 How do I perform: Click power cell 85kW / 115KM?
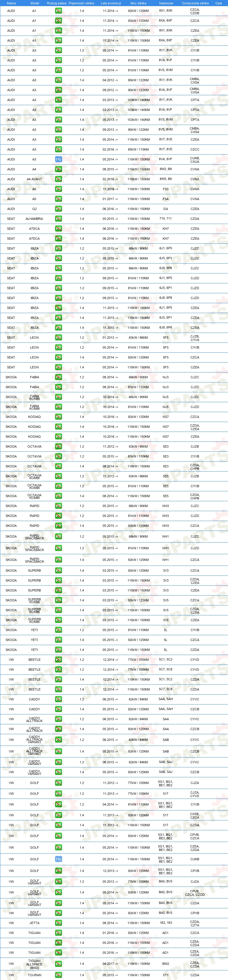click(138, 149)
